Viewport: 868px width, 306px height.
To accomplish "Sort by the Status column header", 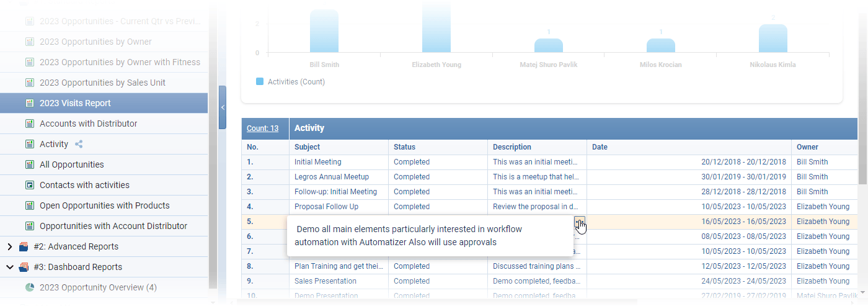I will tap(404, 147).
